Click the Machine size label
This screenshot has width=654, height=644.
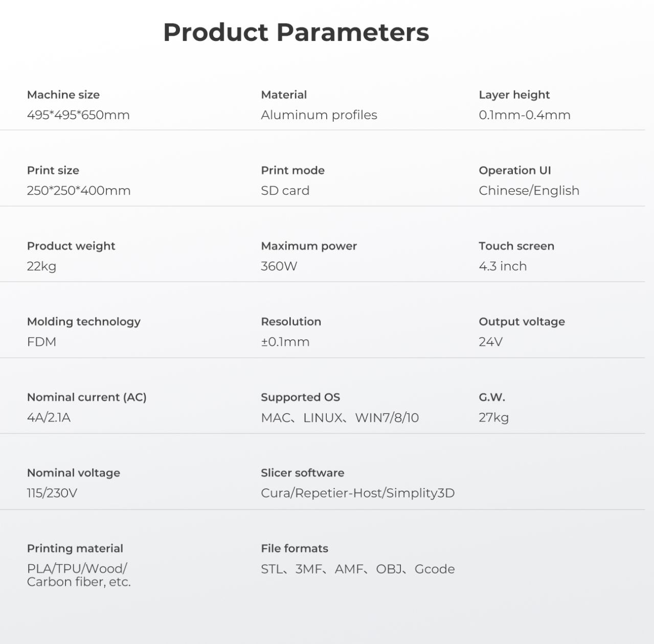(x=63, y=95)
